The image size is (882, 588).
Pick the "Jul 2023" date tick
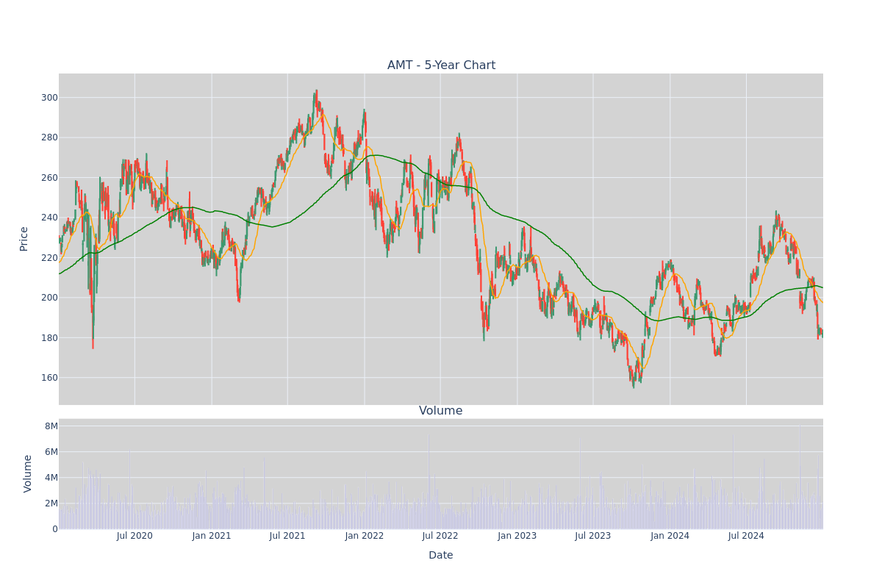[x=593, y=536]
